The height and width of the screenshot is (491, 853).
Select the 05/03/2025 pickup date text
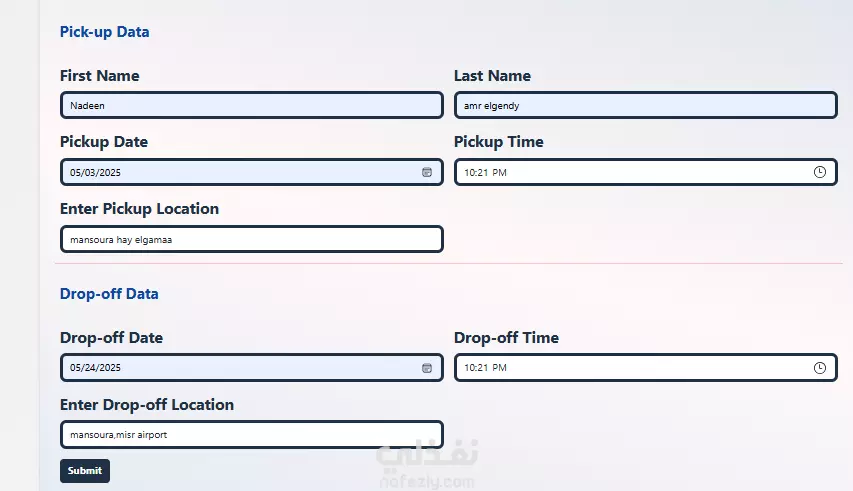(x=95, y=172)
